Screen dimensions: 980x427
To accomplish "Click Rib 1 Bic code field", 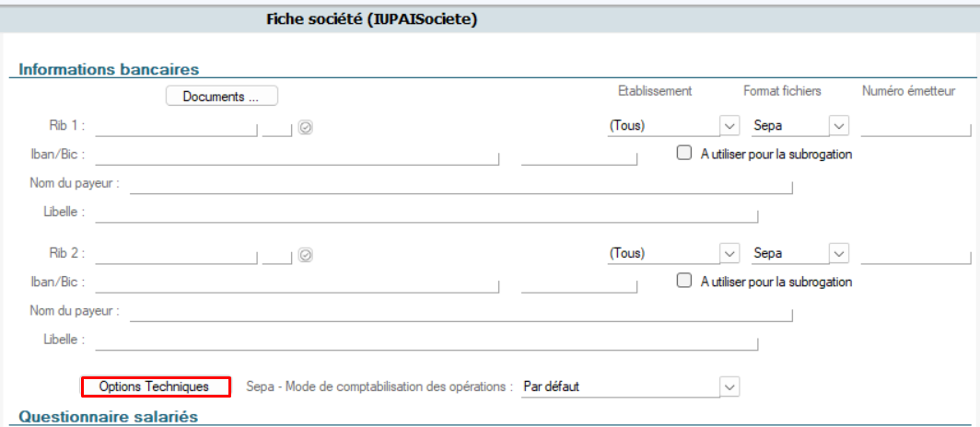I will (x=578, y=155).
